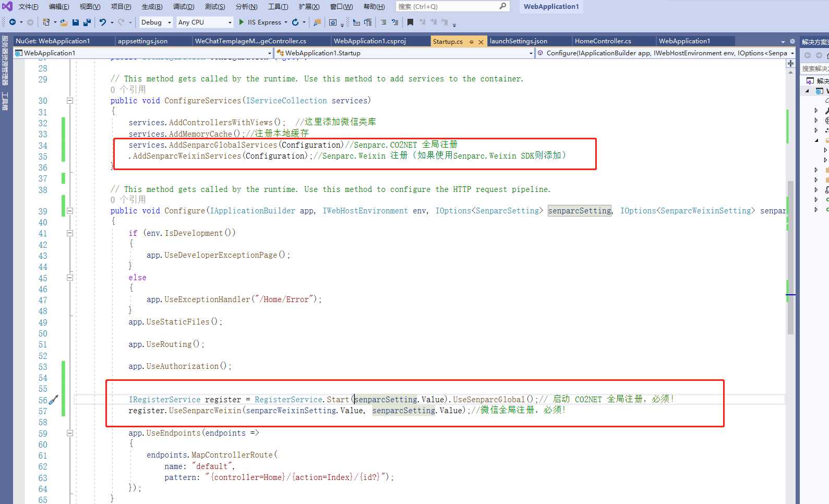Click Solution Explorer back navigation icon
The height and width of the screenshot is (504, 829).
tap(808, 55)
